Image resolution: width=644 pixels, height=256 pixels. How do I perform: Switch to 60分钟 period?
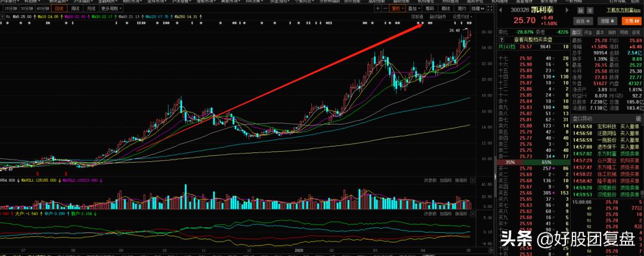[x=42, y=8]
